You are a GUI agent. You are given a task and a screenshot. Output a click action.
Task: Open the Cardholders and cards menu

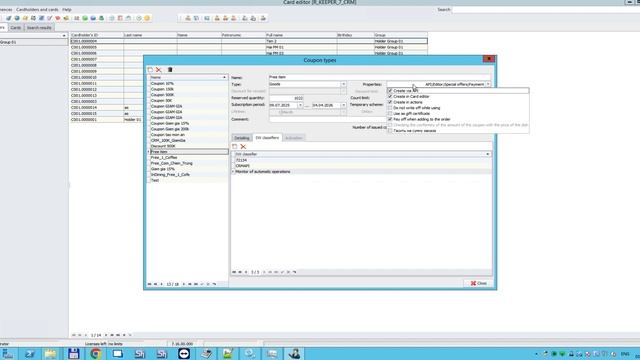[37, 9]
